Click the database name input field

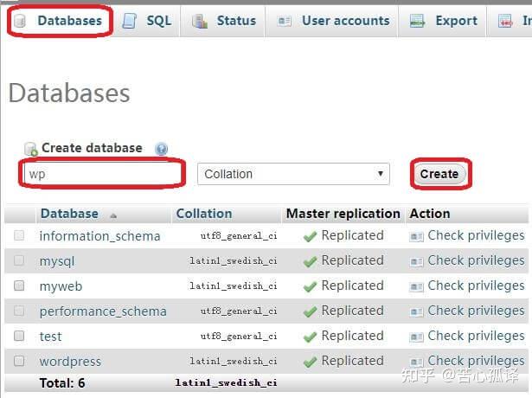[x=102, y=174]
